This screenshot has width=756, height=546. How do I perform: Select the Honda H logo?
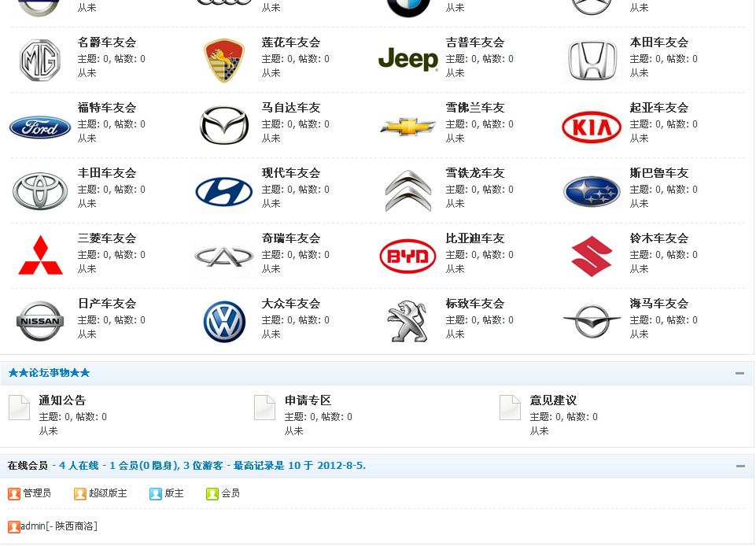tap(592, 61)
